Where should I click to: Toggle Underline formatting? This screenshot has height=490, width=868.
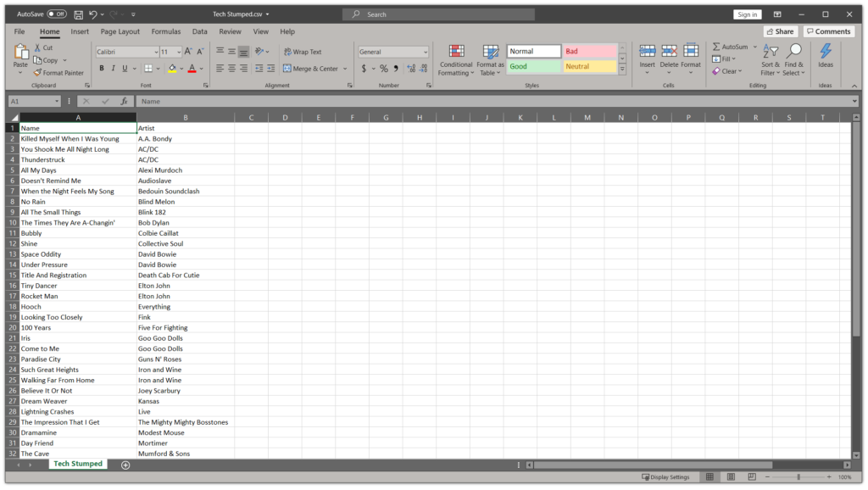[125, 69]
